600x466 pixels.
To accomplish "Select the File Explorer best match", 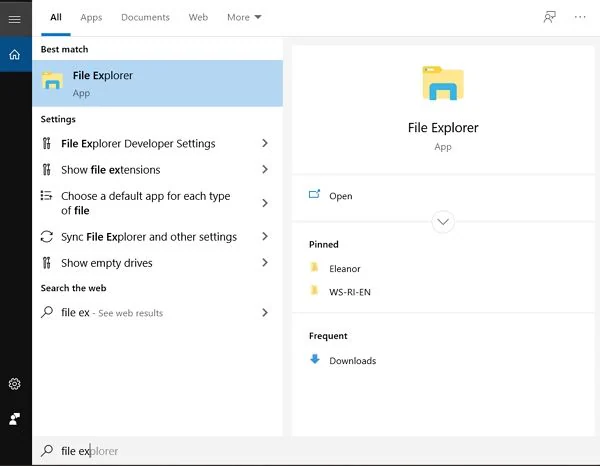I will click(157, 84).
